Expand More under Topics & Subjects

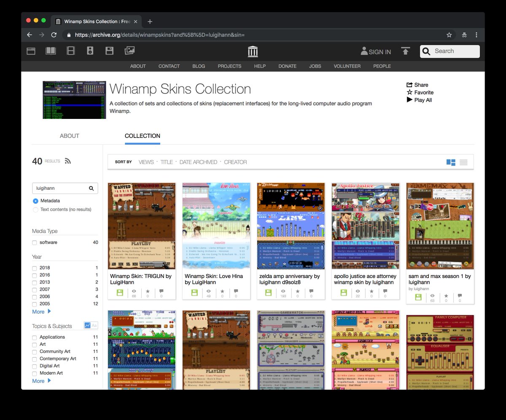point(41,381)
